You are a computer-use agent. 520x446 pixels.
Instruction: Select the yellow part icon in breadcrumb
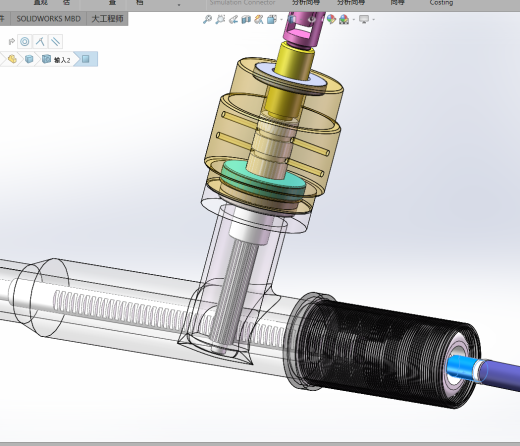12,59
